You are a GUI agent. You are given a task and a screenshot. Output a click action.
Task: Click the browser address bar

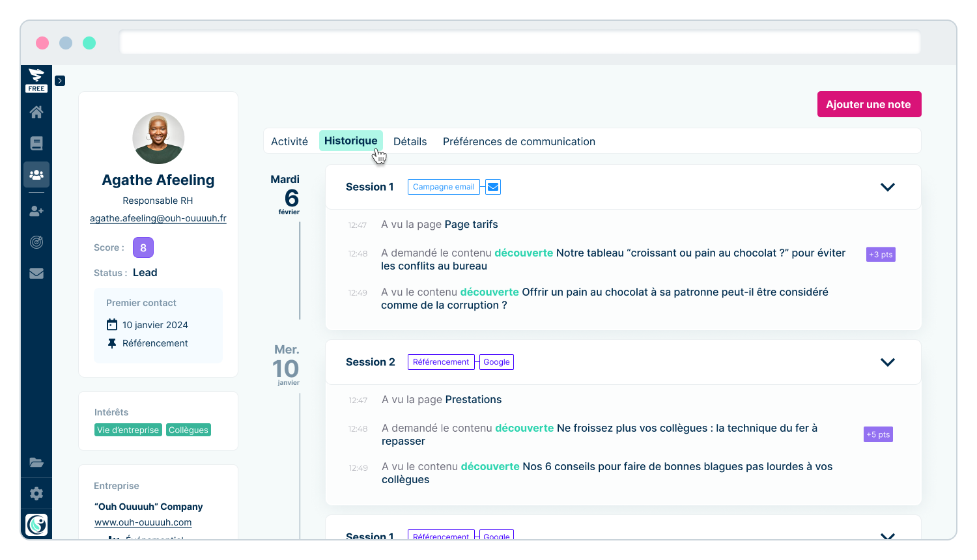(520, 43)
